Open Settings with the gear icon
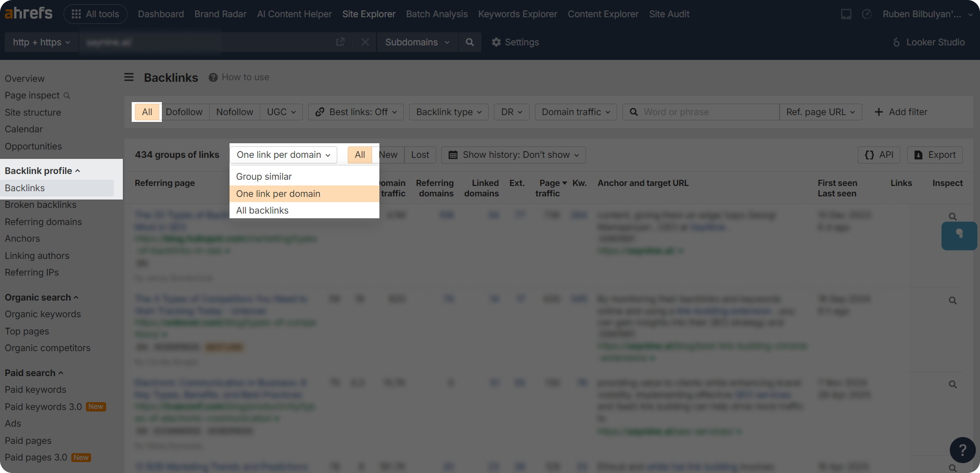 coord(515,42)
